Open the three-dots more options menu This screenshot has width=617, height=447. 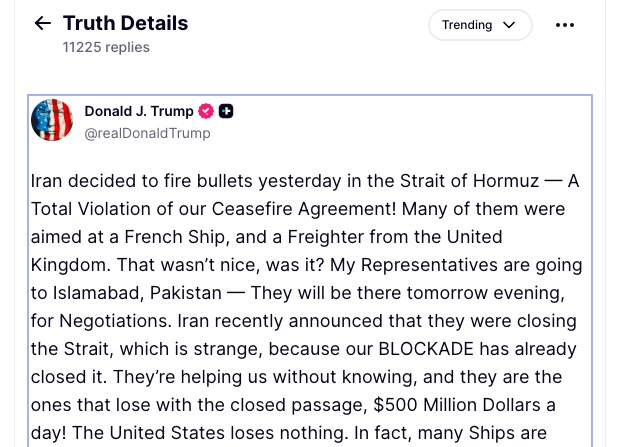point(565,25)
